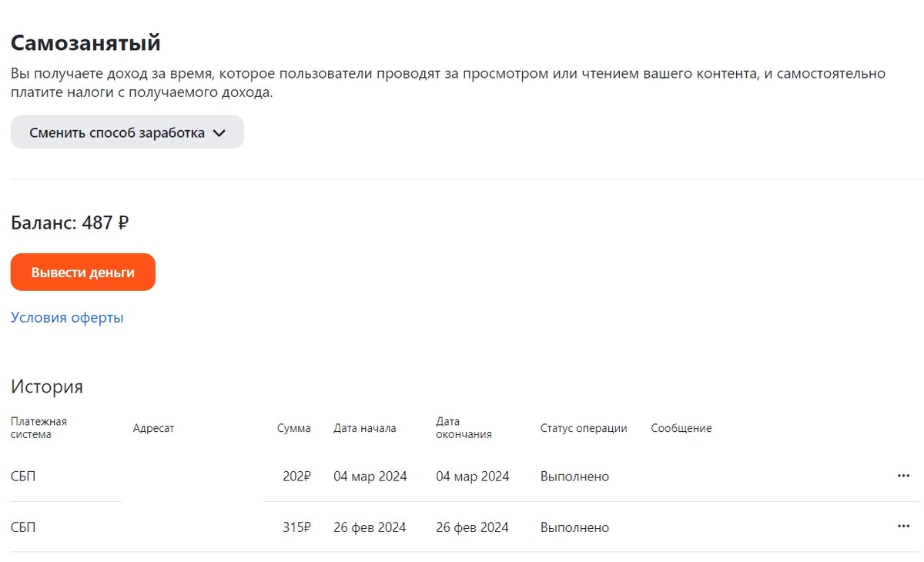924x562 pixels.
Task: Open actions menu for the 202₽ payment
Action: coord(902,476)
